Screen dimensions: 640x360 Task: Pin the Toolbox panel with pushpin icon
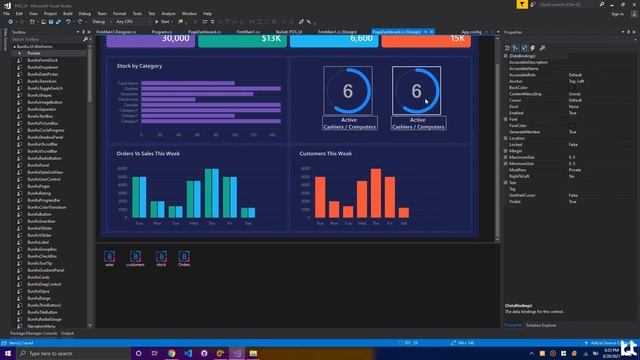(x=83, y=32)
